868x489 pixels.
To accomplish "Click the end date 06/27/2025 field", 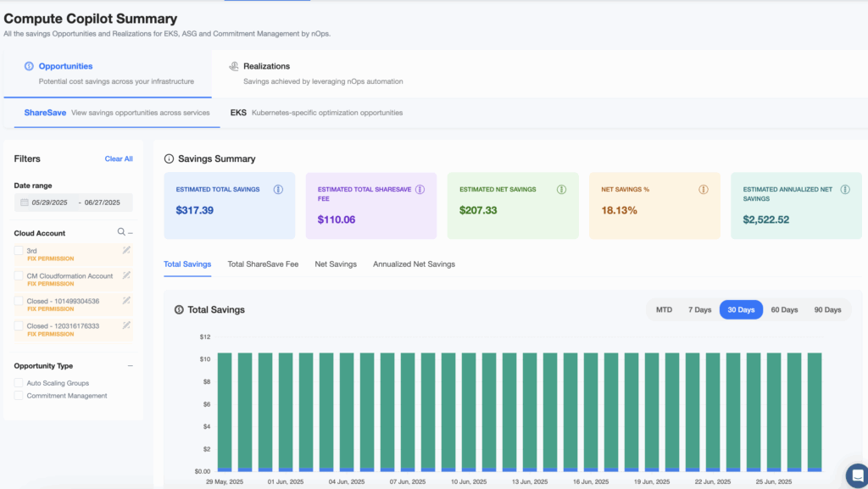I will [103, 203].
